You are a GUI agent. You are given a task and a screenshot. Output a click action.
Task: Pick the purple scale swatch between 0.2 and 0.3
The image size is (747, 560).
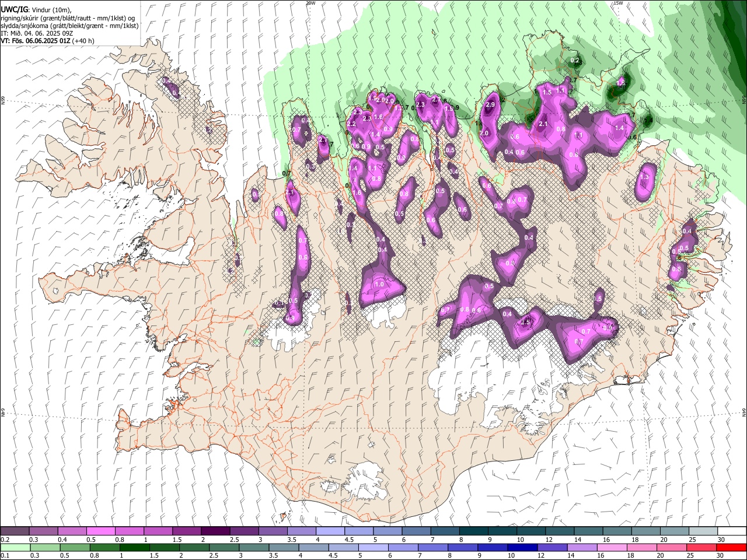[x=15, y=531]
